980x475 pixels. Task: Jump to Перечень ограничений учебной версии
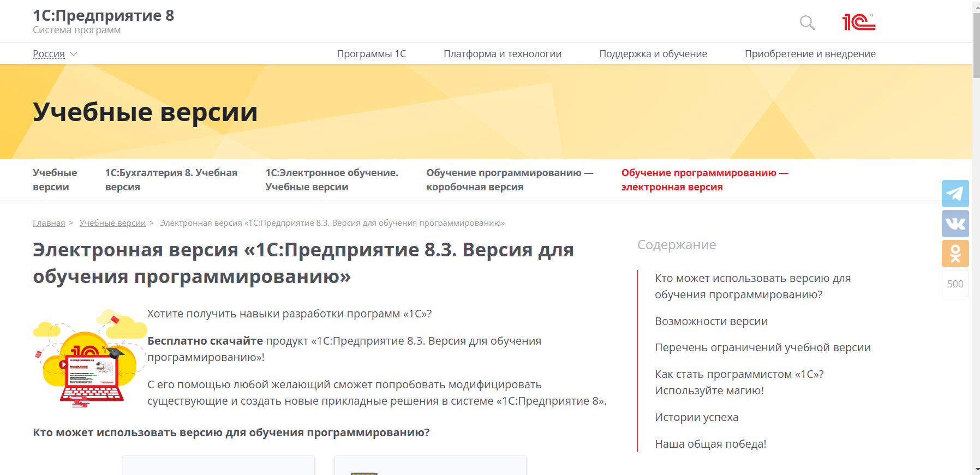[763, 347]
